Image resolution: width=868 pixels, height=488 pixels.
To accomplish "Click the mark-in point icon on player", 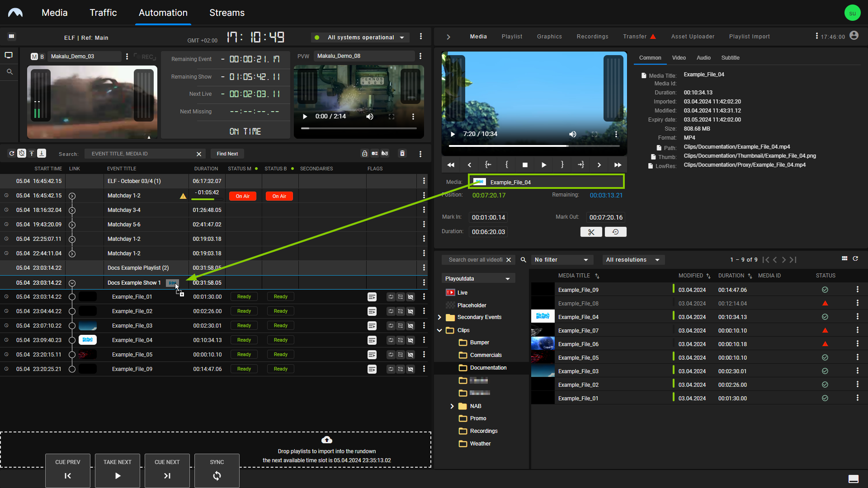I will point(506,164).
